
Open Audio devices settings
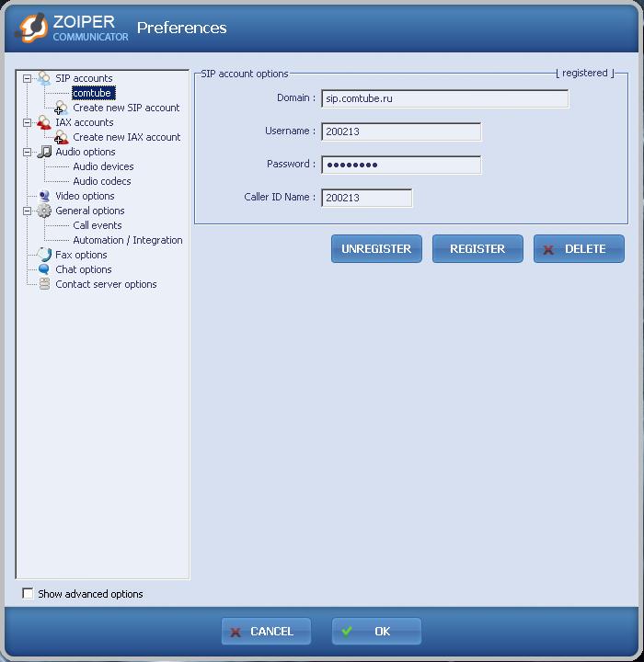click(x=103, y=166)
